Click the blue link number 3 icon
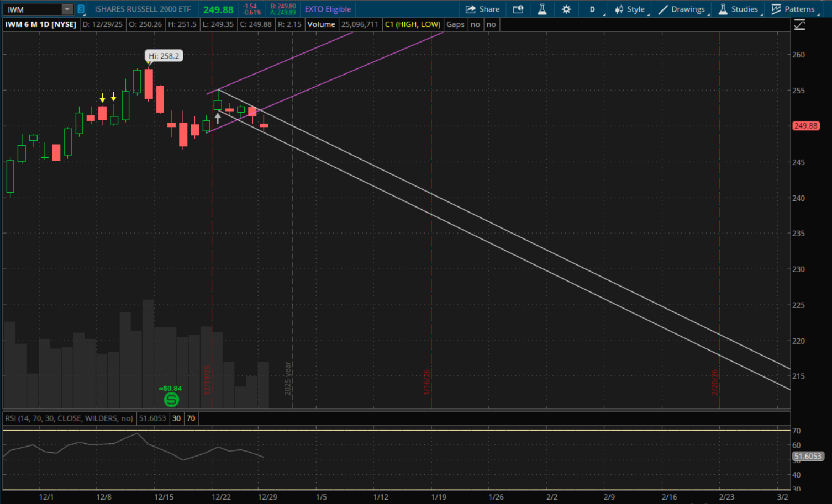 tap(81, 9)
